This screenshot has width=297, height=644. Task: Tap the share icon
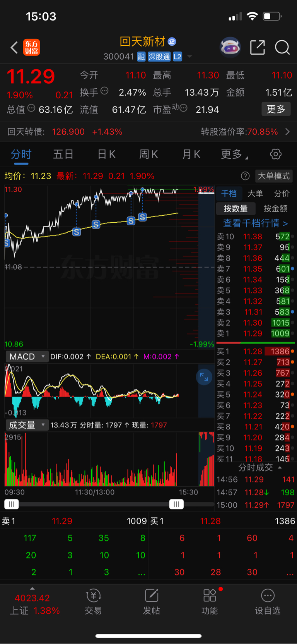click(258, 47)
